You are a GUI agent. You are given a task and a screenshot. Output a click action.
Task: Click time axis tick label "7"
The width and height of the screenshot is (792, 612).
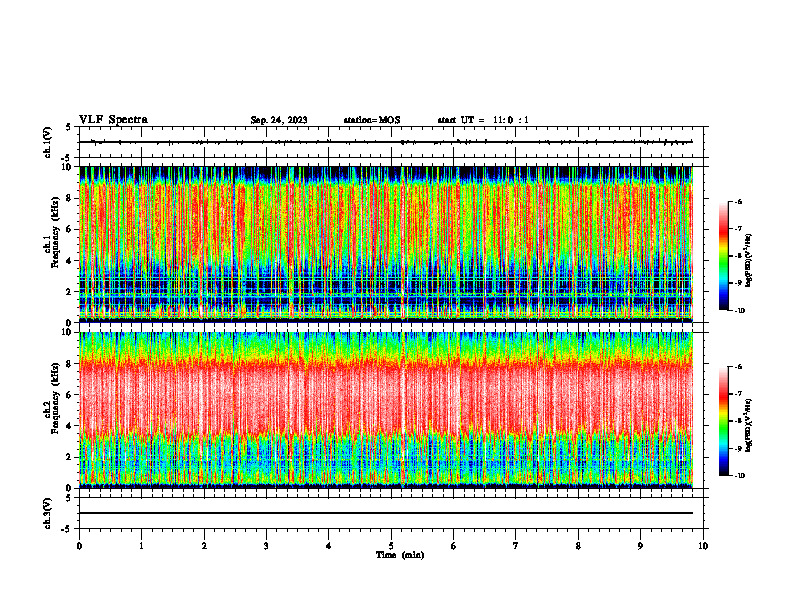click(x=516, y=546)
